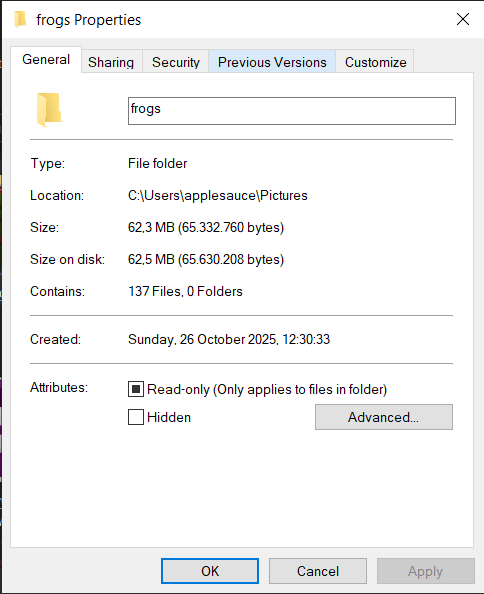The width and height of the screenshot is (484, 594).
Task: Click the Created date value text
Action: (x=229, y=339)
